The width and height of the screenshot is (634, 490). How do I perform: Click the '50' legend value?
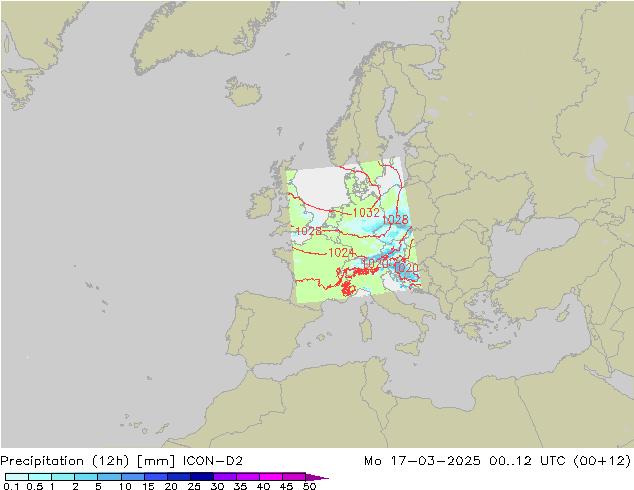coord(309,486)
